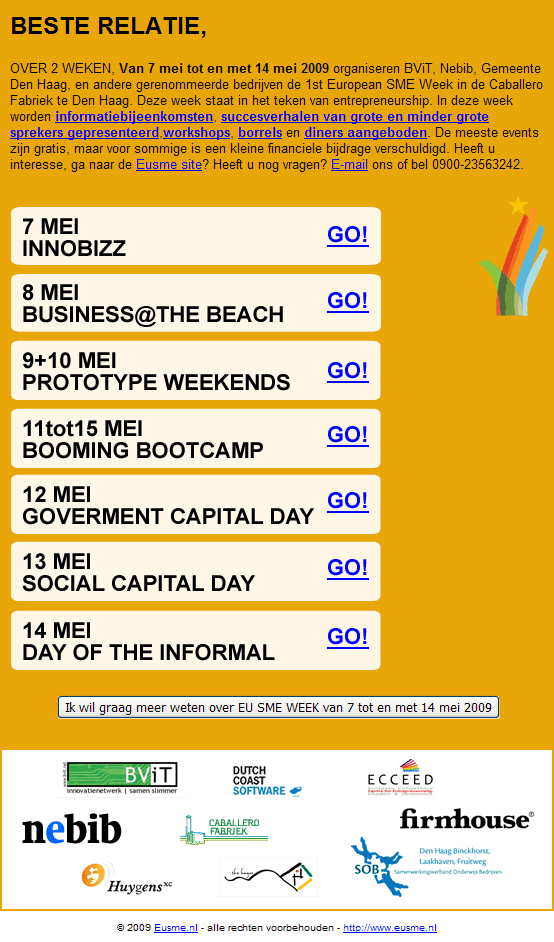The height and width of the screenshot is (942, 554).
Task: Open the Eusme site link in the paragraph
Action: point(169,164)
